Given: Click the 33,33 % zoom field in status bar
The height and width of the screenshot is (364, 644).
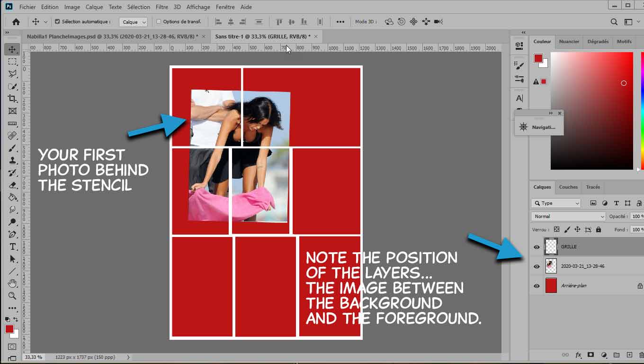Looking at the screenshot, I should 34,357.
